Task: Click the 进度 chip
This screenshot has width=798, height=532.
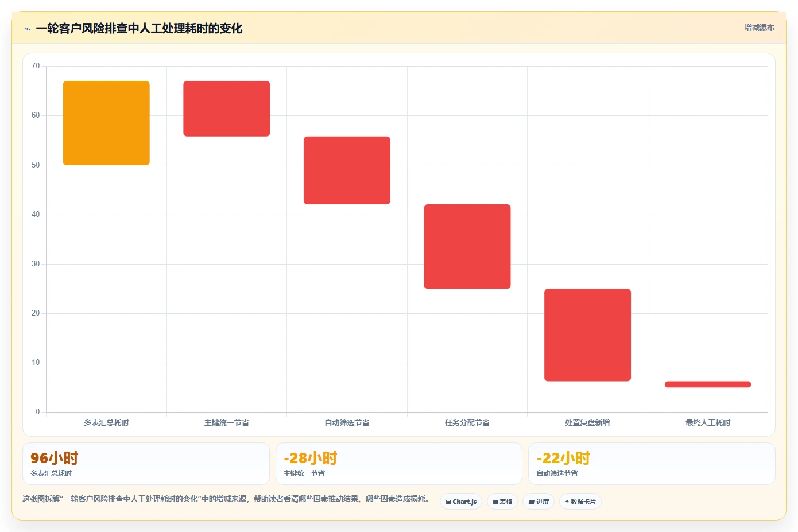Action: [x=539, y=502]
